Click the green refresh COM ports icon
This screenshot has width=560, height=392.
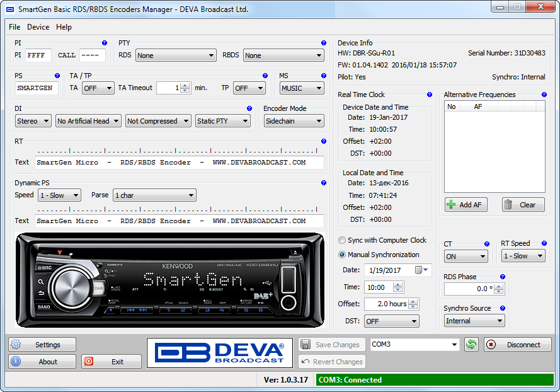coord(471,345)
